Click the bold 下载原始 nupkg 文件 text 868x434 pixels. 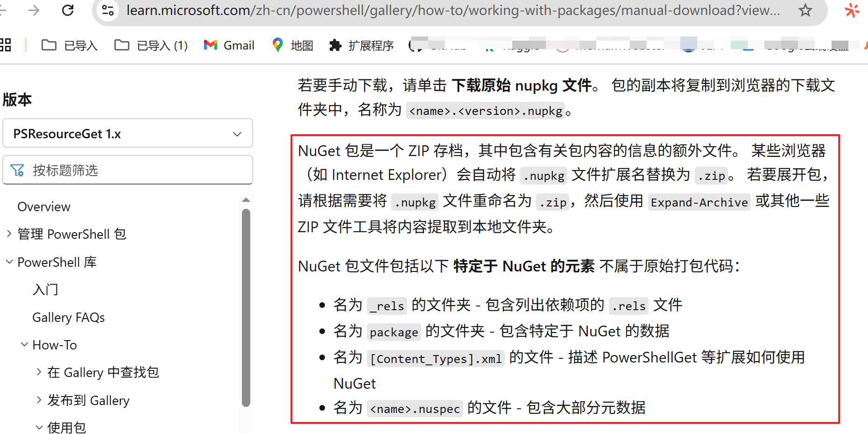click(x=522, y=85)
